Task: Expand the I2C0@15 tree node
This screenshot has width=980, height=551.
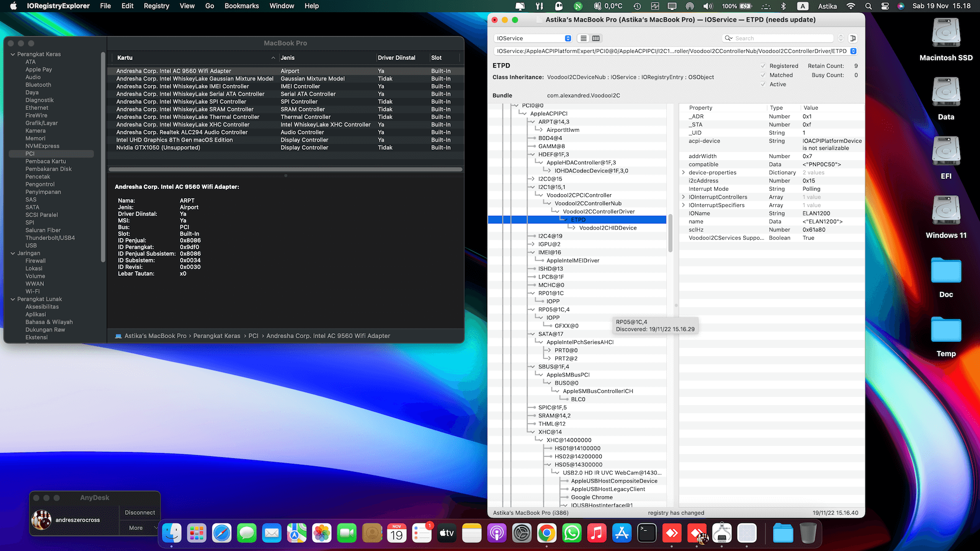Action: coord(533,179)
